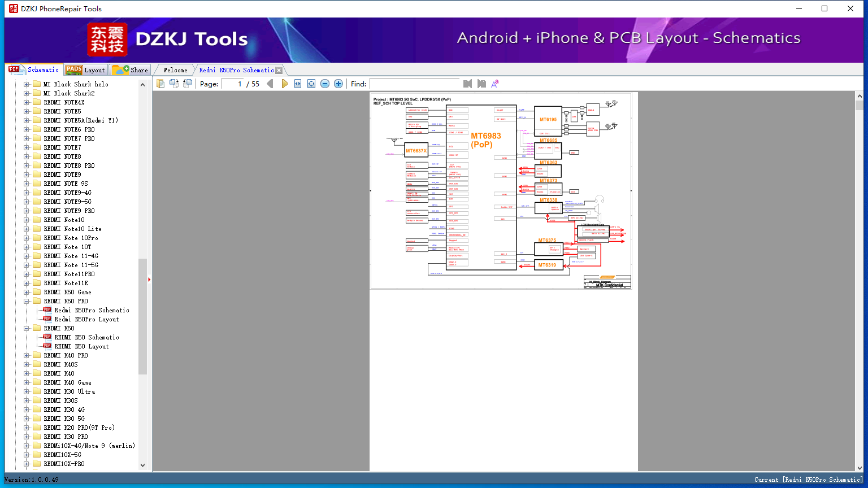This screenshot has width=868, height=488.
Task: Click document viewer scroll up arrow
Action: [860, 96]
